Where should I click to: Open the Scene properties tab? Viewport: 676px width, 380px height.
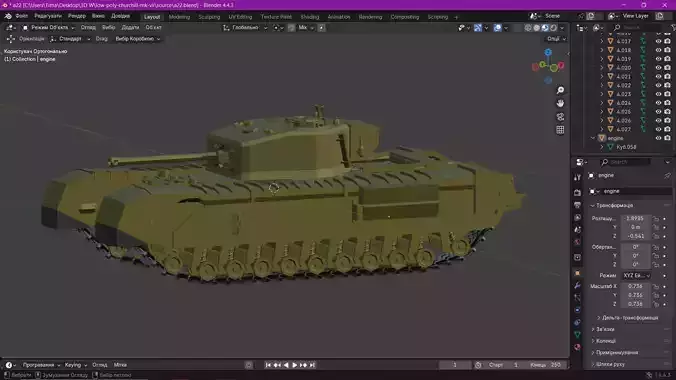tap(578, 229)
